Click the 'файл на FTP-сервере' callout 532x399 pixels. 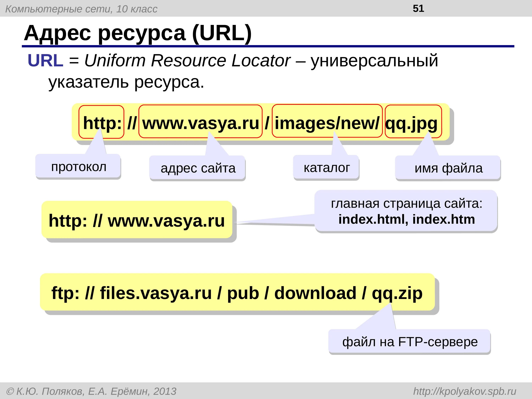click(x=410, y=342)
